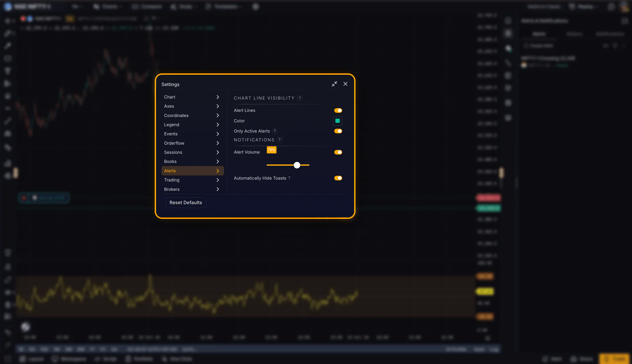Expand the Chart settings chevron
The height and width of the screenshot is (364, 632).
[x=218, y=97]
